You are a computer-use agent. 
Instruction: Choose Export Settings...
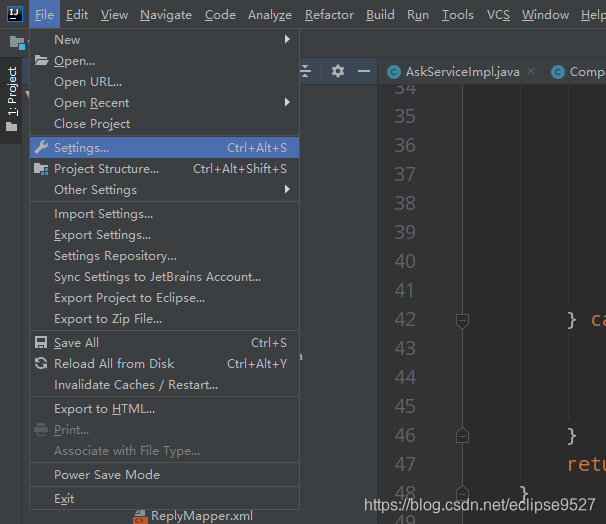tap(164, 235)
